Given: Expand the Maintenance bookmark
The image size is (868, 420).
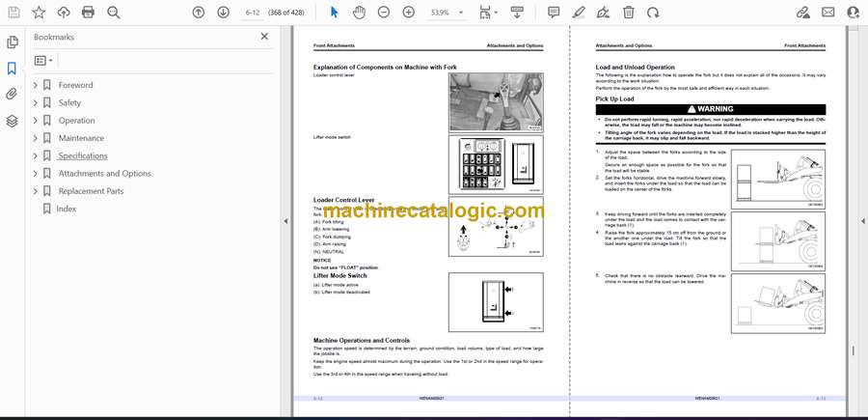Looking at the screenshot, I should (x=35, y=138).
